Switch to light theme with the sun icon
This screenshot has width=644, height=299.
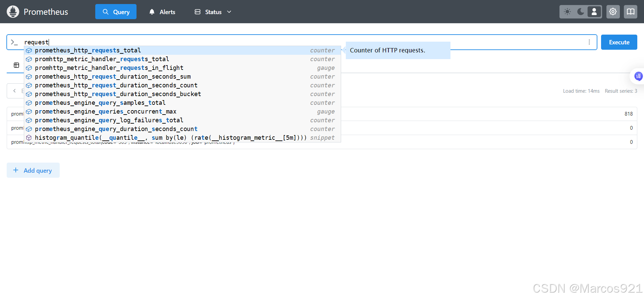(567, 12)
